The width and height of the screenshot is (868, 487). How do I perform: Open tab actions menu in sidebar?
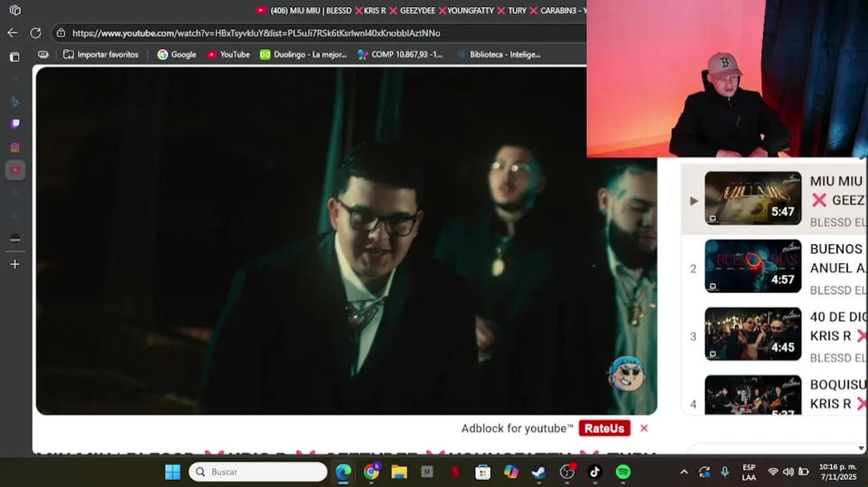[x=15, y=57]
